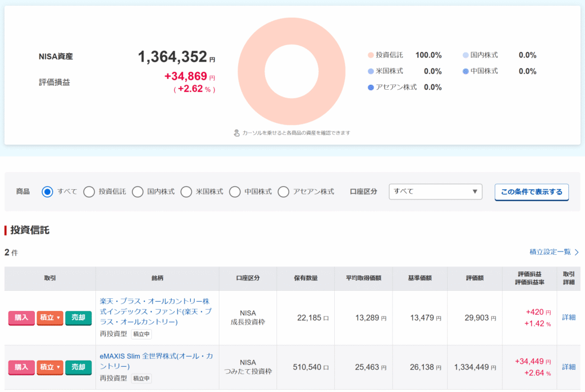Select the 米国株式 radio button
The height and width of the screenshot is (392, 585).
(x=186, y=191)
